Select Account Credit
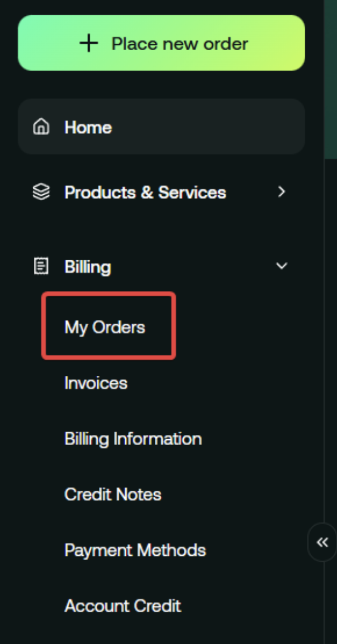337x644 pixels. click(x=123, y=605)
